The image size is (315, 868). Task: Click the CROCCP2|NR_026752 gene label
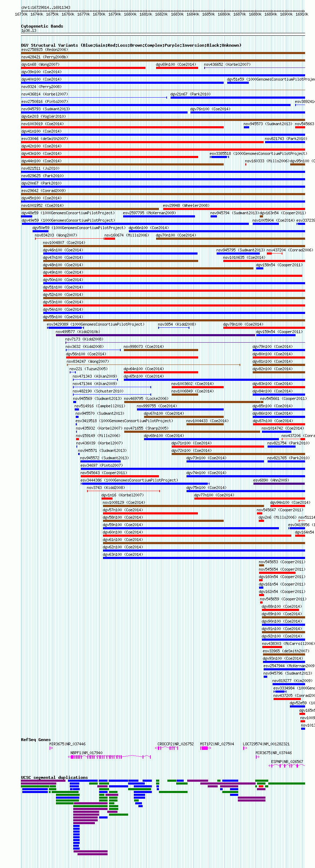coord(176,744)
